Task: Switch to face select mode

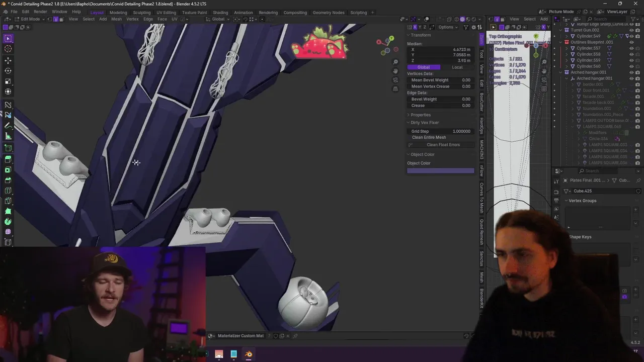Action: [x=61, y=19]
